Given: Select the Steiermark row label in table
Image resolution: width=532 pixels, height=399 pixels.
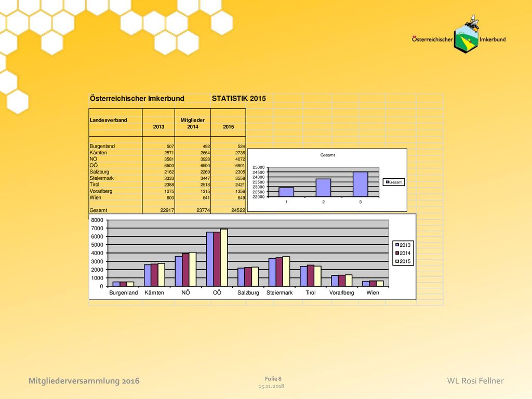Looking at the screenshot, I should [102, 178].
